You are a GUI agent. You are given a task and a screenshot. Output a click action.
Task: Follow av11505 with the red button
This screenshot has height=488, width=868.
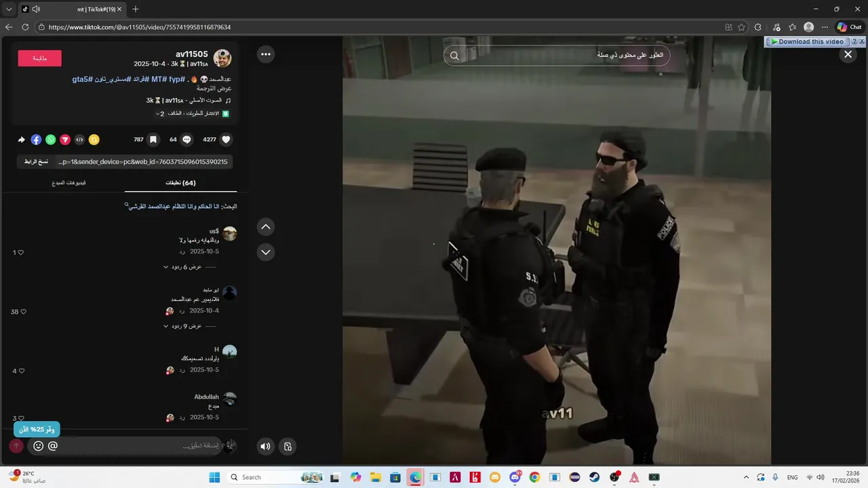coord(39,58)
